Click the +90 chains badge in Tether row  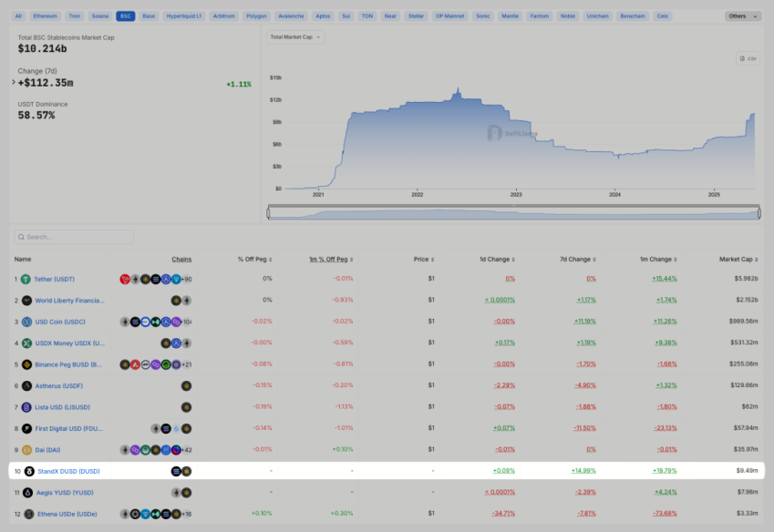click(187, 279)
